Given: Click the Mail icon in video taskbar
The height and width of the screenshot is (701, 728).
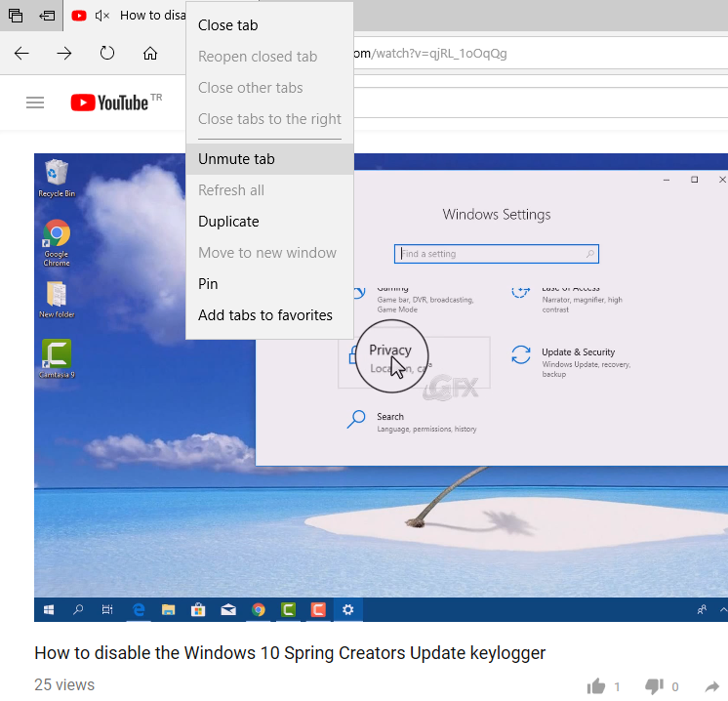Looking at the screenshot, I should point(228,609).
